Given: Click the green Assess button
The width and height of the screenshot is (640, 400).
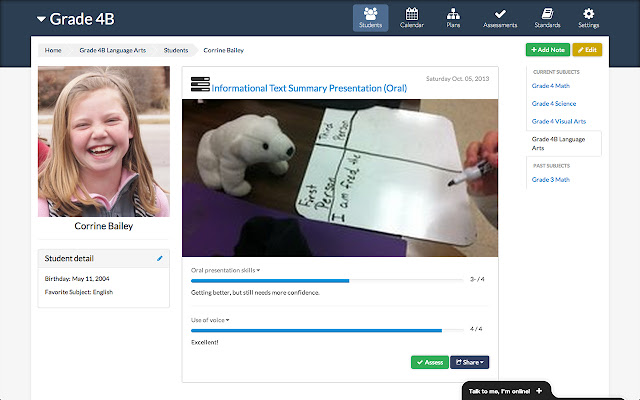Looking at the screenshot, I should (x=429, y=362).
